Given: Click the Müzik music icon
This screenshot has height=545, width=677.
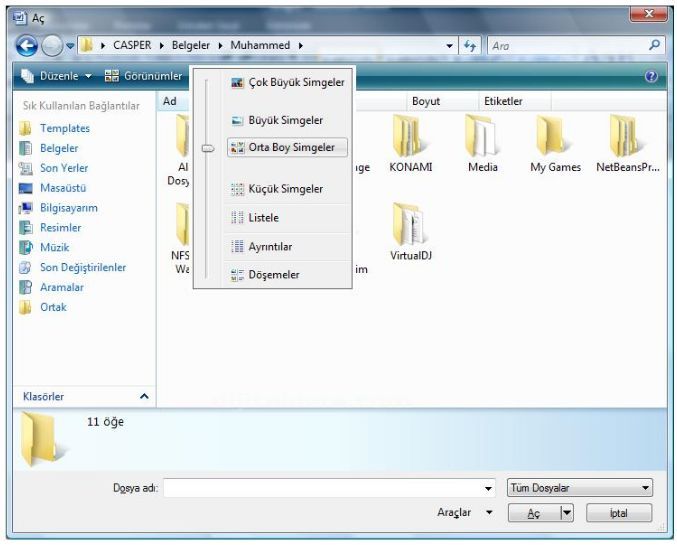Looking at the screenshot, I should (x=25, y=247).
